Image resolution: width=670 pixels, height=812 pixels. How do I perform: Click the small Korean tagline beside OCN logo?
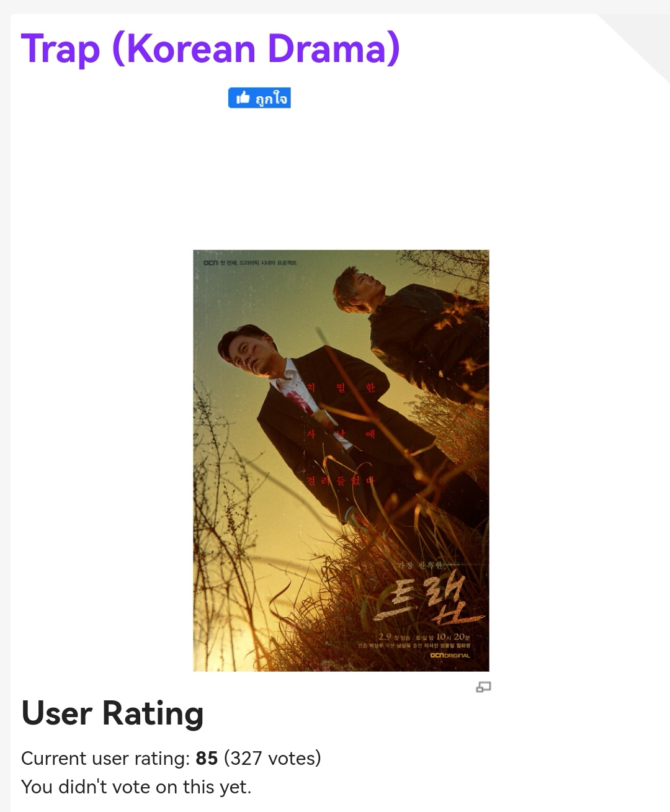click(x=259, y=263)
